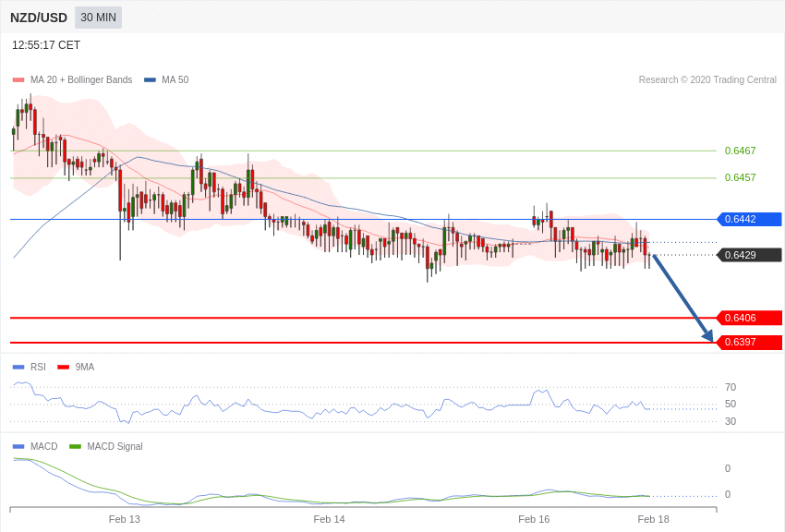Screen dimensions: 785x532
Task: Click the MA 50 legend label
Action: point(175,79)
